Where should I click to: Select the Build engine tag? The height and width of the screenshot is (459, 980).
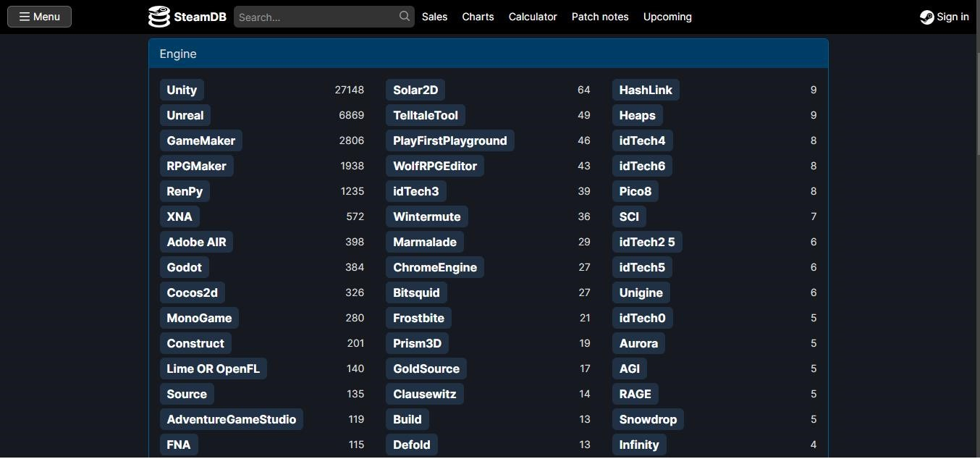coord(407,419)
